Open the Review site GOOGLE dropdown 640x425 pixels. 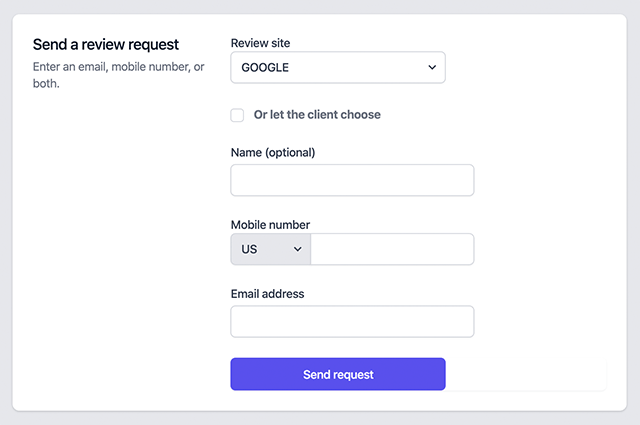tap(337, 68)
